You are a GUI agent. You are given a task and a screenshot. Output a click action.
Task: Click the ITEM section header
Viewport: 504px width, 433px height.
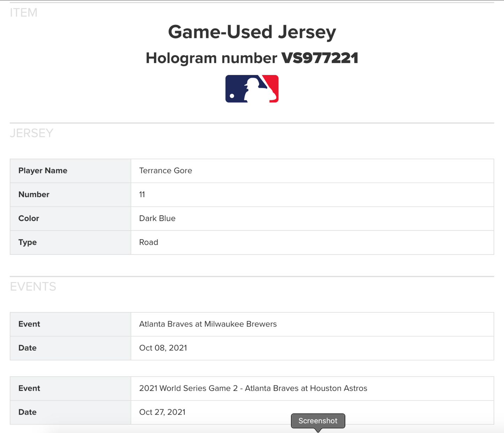(x=23, y=13)
